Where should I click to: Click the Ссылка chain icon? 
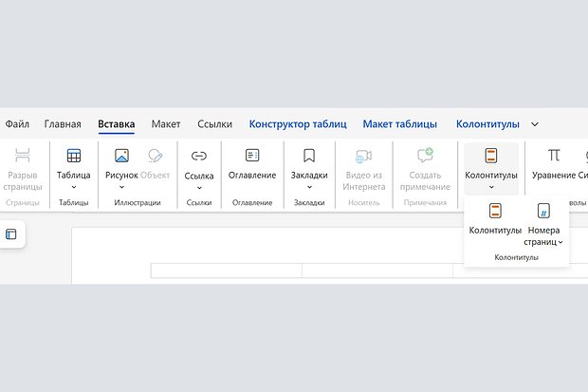pos(199,156)
